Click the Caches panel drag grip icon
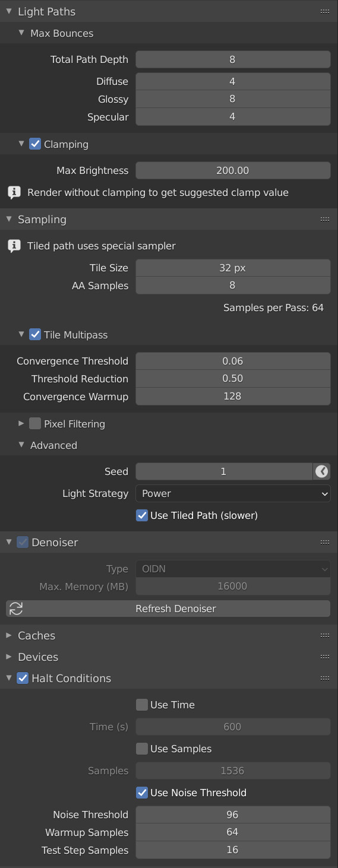 click(325, 635)
